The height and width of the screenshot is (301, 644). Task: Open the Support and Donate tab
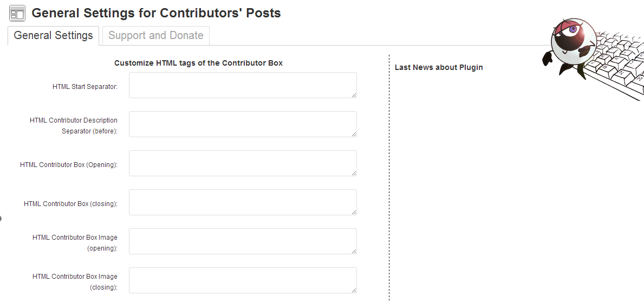[x=156, y=36]
